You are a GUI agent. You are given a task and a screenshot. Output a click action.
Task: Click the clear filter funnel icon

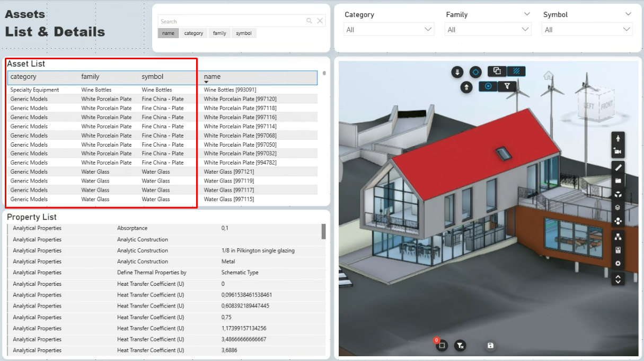click(x=460, y=346)
